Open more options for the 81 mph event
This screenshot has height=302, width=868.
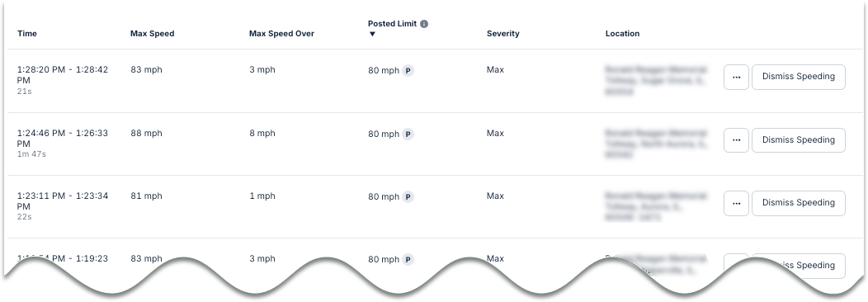(x=736, y=204)
